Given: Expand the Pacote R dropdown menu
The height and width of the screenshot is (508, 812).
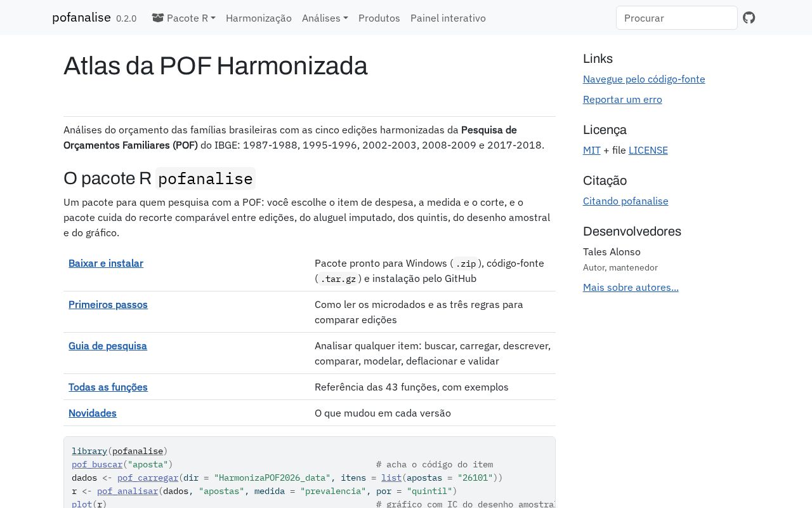Looking at the screenshot, I should [184, 18].
